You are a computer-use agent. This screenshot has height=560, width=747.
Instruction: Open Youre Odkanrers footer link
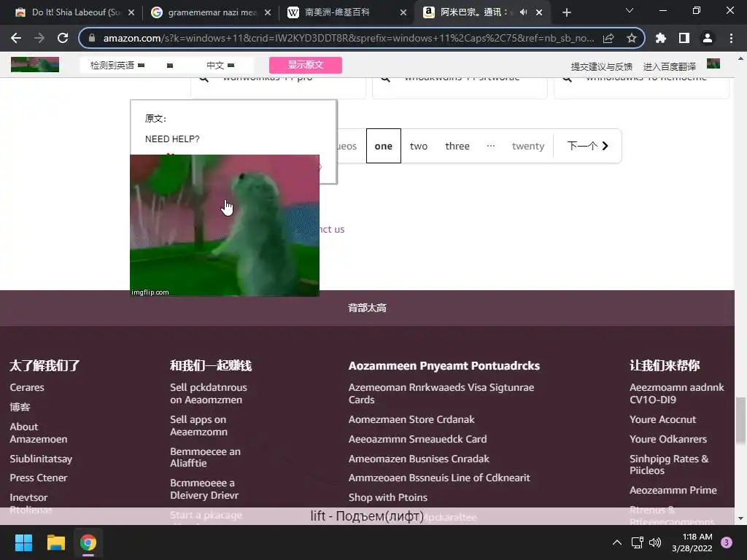point(668,439)
